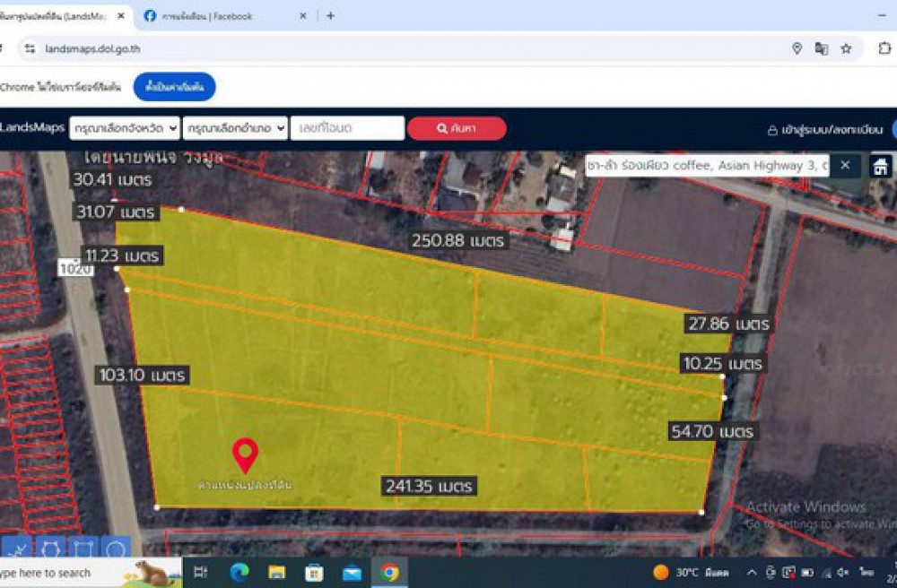Open Microsoft Store from the taskbar
The image size is (897, 588).
(314, 573)
